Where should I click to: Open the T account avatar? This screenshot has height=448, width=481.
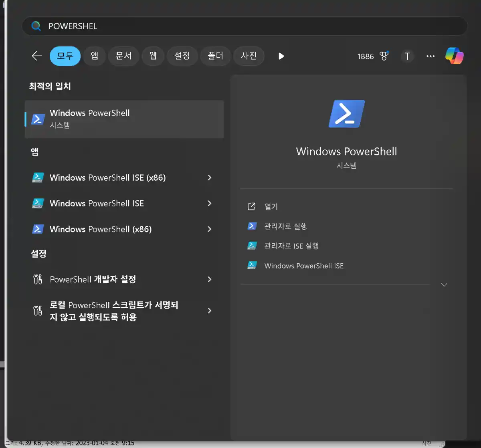pos(407,57)
